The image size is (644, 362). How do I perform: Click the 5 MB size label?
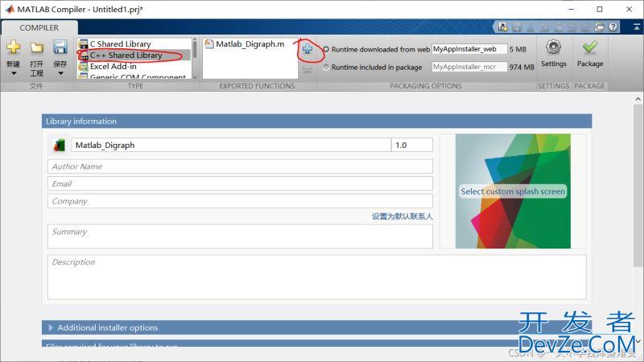tap(518, 49)
